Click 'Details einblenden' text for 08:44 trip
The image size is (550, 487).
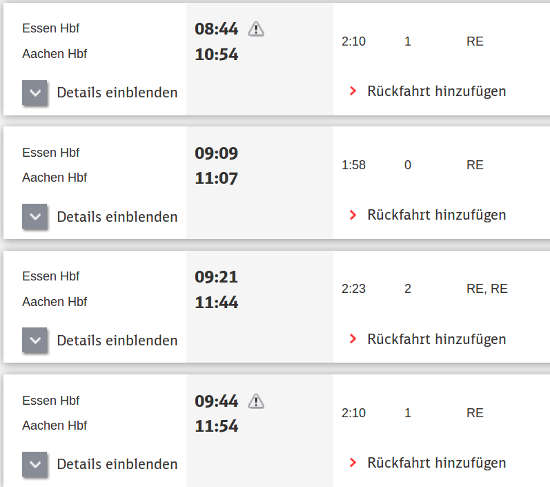117,93
